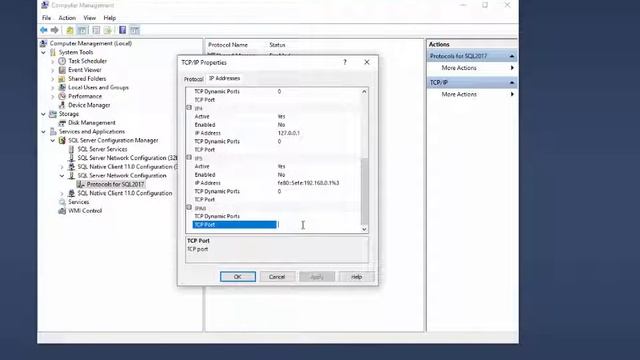The height and width of the screenshot is (360, 640).
Task: Click the properties grid scrollbar thumb
Action: click(x=364, y=191)
